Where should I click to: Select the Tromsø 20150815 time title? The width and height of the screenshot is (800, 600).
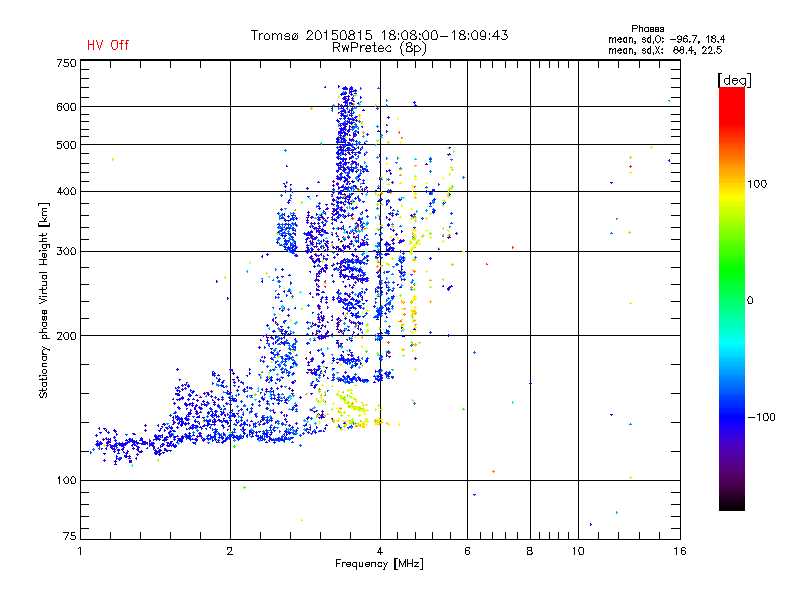(379, 35)
